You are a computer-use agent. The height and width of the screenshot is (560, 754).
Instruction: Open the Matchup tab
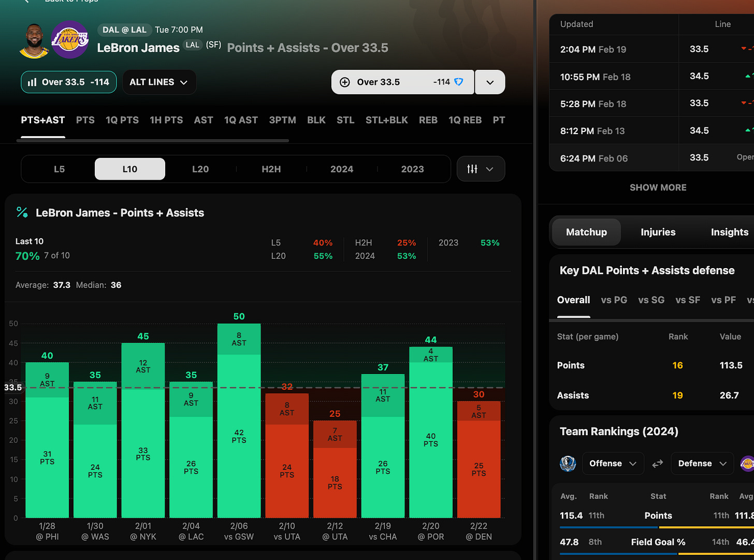coord(586,232)
